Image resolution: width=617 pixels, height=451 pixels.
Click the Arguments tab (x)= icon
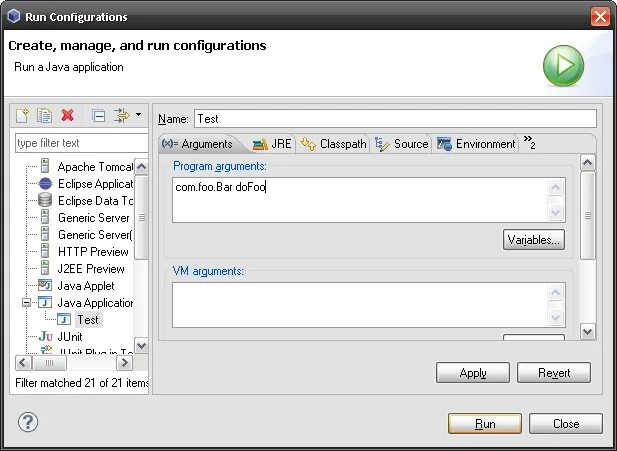170,143
